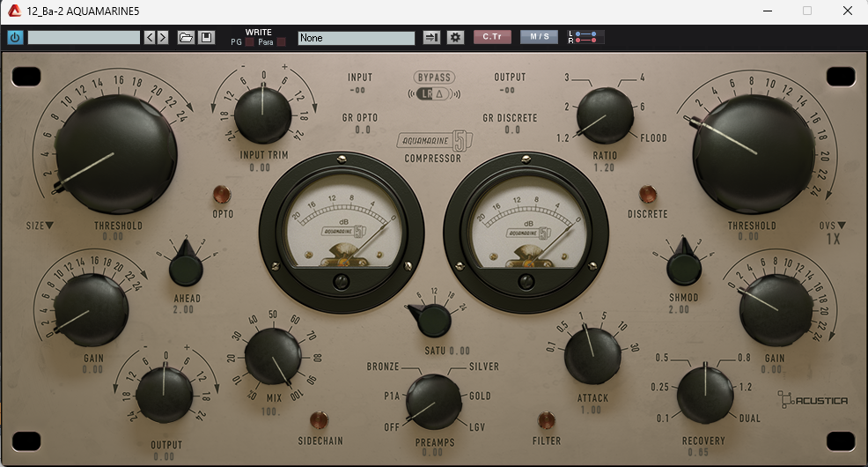Viewport: 868px width, 467px height.
Task: Open plugin settings gear icon
Action: tap(455, 38)
